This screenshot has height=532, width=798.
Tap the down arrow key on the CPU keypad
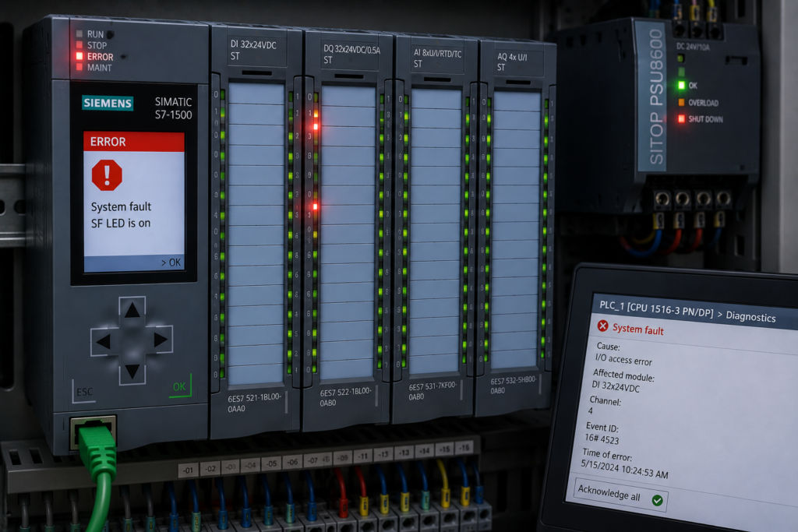click(x=132, y=372)
